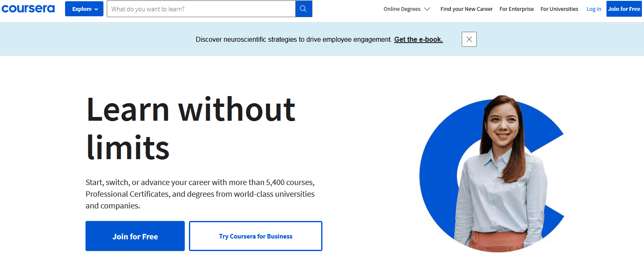Expand the Online Degrees menu

point(407,9)
